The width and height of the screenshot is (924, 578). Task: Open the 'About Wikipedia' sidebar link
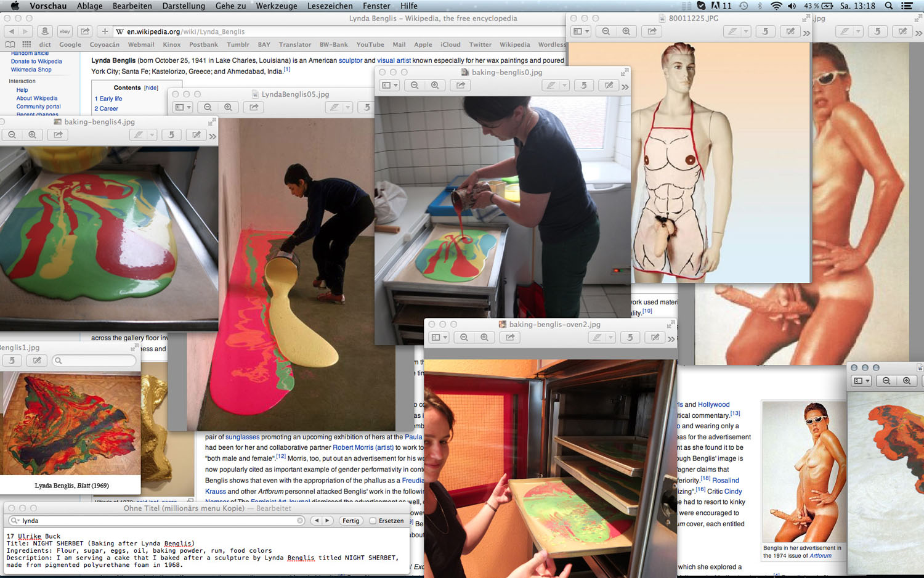click(x=37, y=98)
